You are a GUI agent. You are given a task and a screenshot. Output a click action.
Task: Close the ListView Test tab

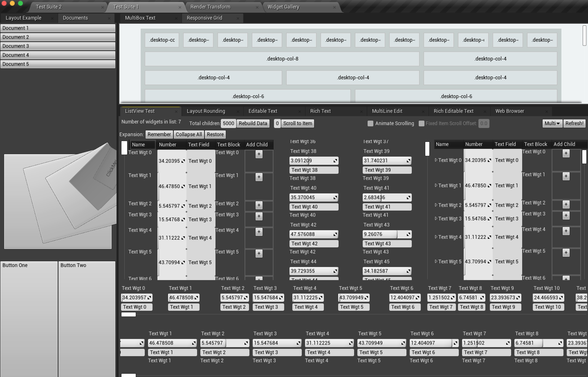(176, 112)
